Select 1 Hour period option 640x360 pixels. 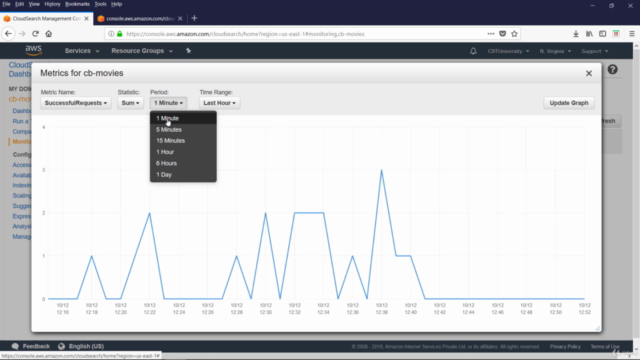pyautogui.click(x=183, y=152)
